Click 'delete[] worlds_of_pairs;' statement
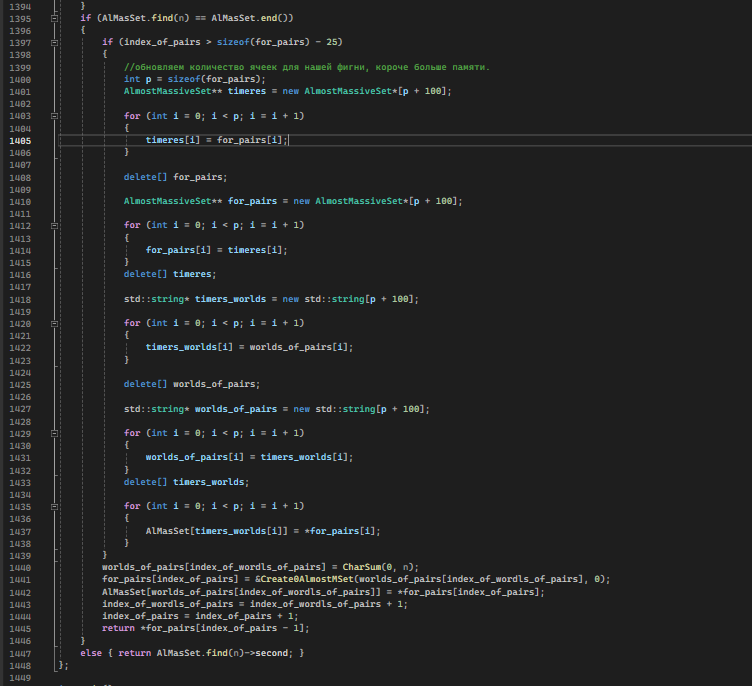 tap(192, 384)
